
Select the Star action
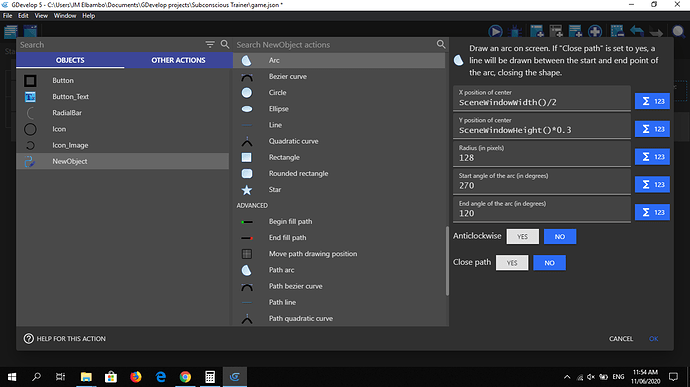(x=339, y=189)
